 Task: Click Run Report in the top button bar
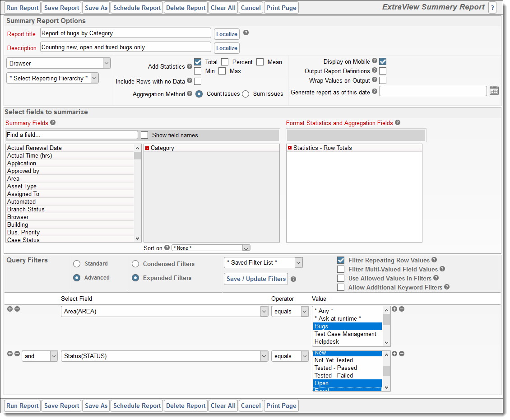pyautogui.click(x=23, y=8)
